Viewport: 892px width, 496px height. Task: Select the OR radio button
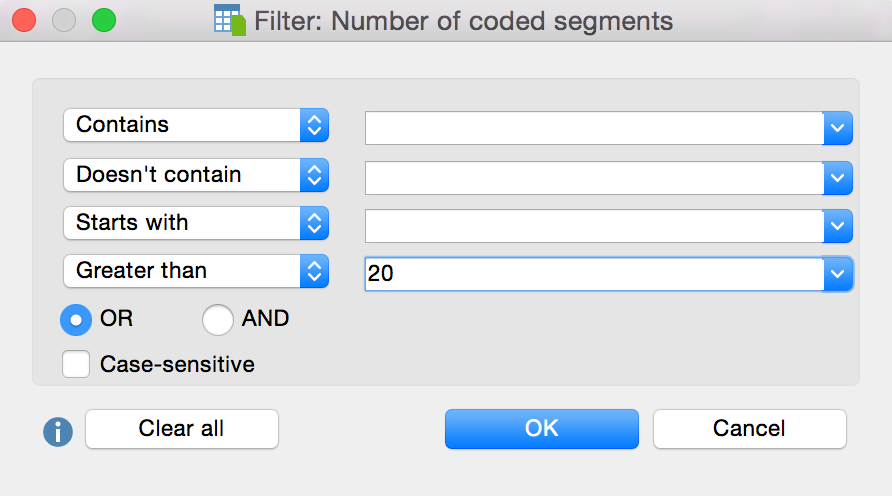(x=77, y=319)
